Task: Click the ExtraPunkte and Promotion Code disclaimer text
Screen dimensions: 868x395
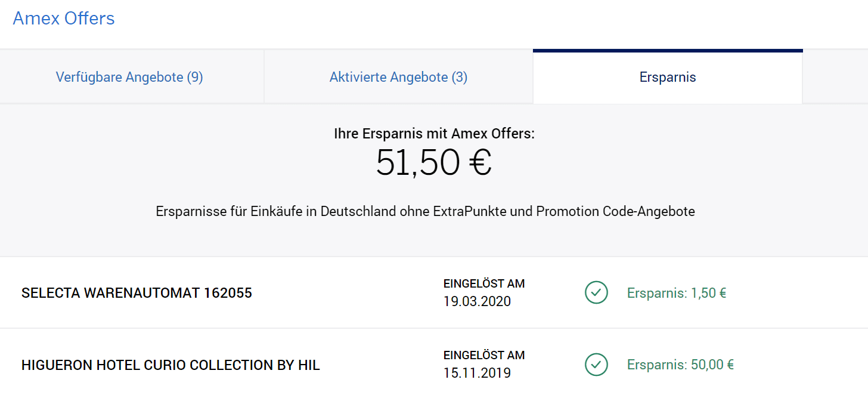Action: (425, 211)
